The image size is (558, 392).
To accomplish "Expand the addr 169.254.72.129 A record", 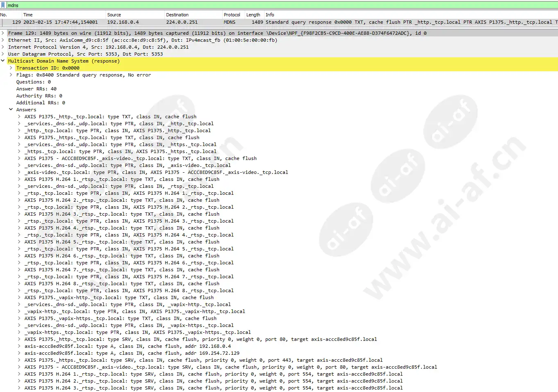I will [x=19, y=353].
